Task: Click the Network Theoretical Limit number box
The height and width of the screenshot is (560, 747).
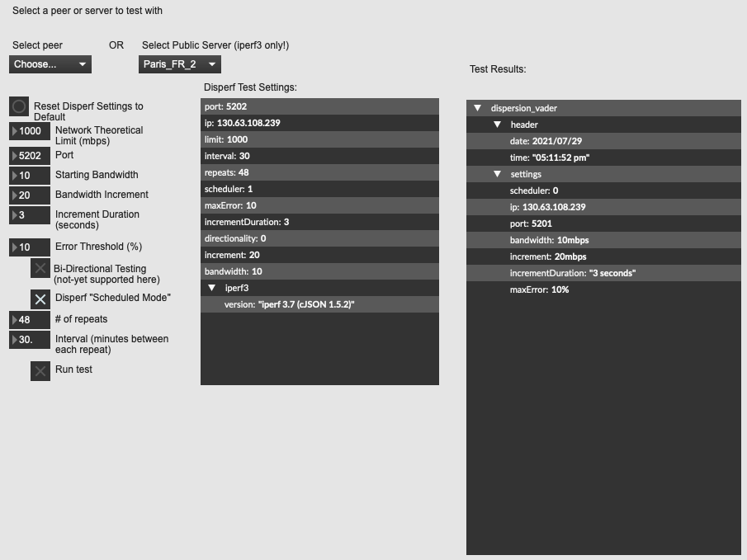Action: (x=31, y=131)
